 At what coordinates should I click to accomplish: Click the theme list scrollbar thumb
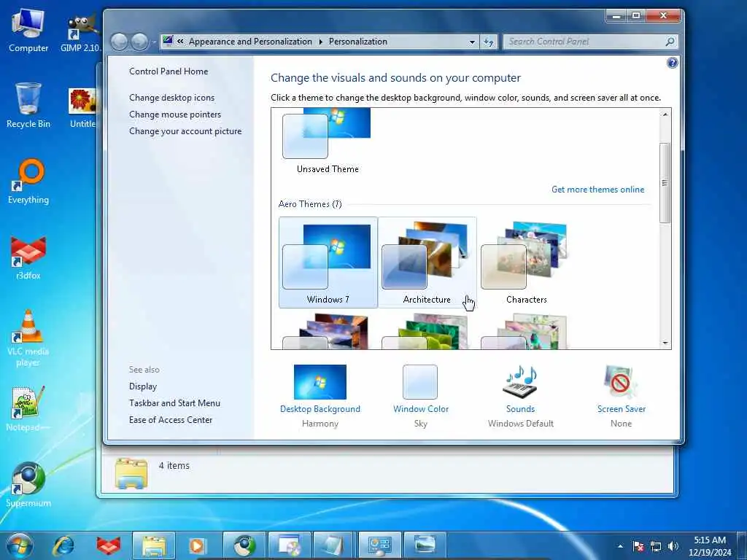pyautogui.click(x=665, y=183)
